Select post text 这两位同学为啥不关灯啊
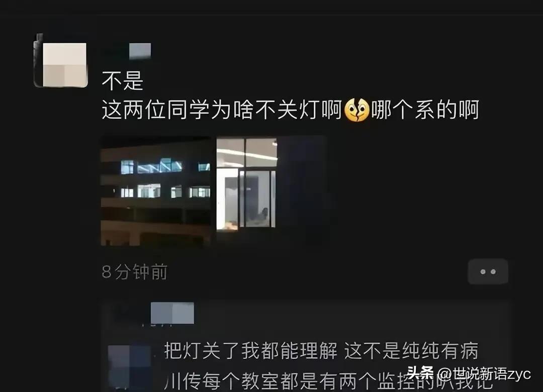 [x=222, y=110]
